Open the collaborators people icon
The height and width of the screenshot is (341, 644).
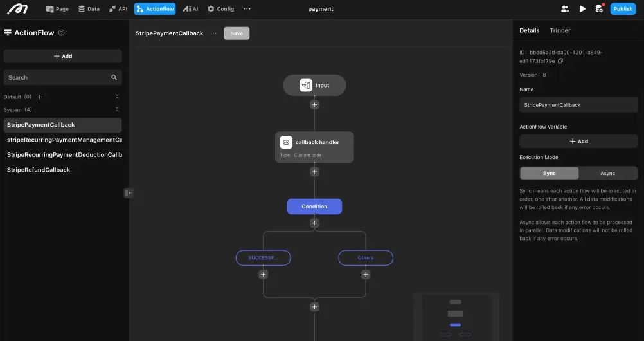coord(565,8)
